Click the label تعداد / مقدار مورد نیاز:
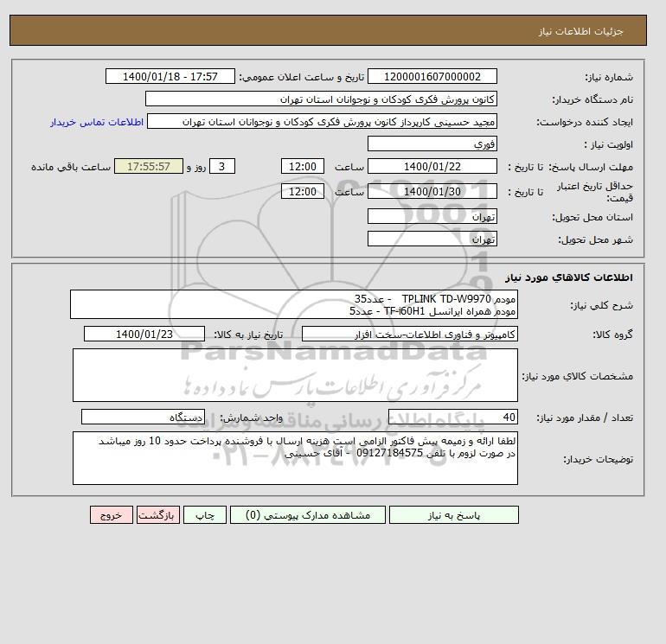This screenshot has height=644, width=666. point(585,418)
